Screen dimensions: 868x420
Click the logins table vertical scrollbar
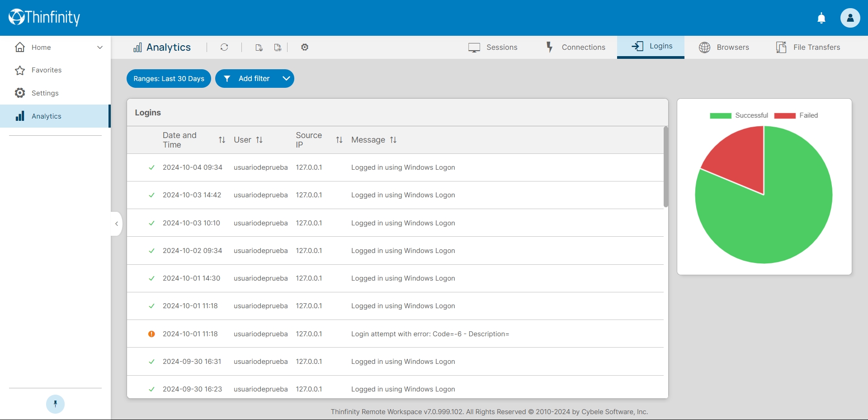point(665,167)
